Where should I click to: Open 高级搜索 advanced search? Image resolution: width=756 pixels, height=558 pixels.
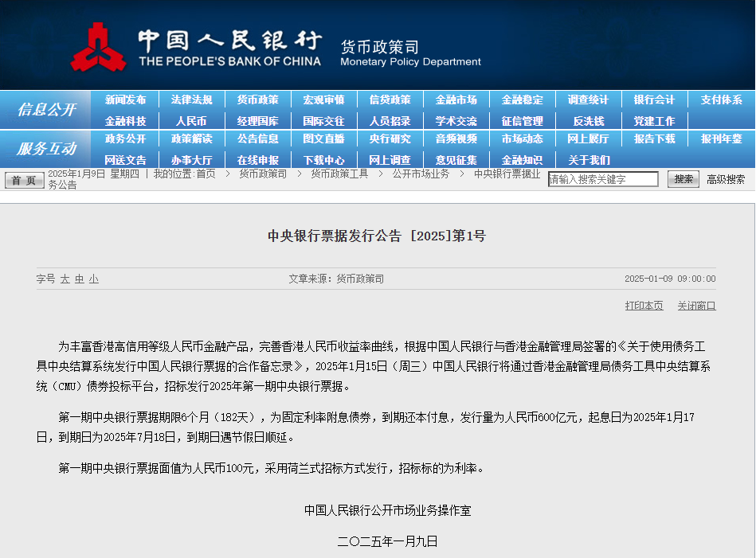[723, 179]
